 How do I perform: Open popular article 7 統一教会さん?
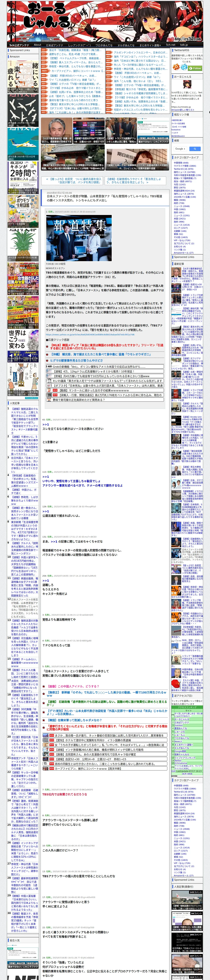click(x=24, y=513)
